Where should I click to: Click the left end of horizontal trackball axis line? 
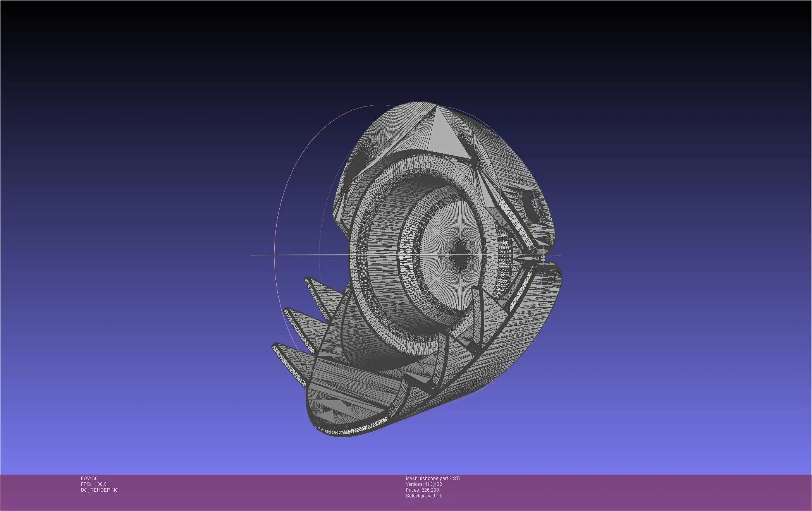tap(253, 255)
